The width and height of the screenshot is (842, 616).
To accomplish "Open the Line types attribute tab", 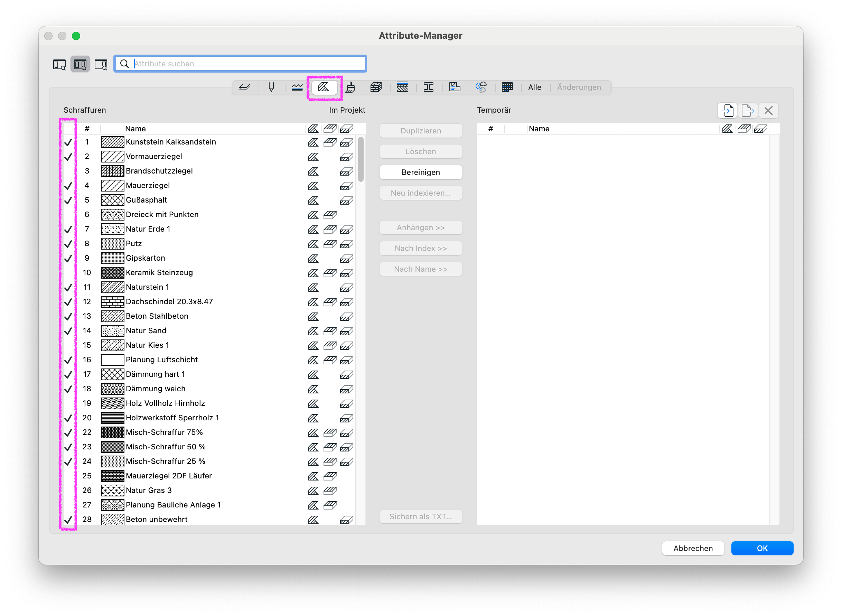I will coord(297,87).
